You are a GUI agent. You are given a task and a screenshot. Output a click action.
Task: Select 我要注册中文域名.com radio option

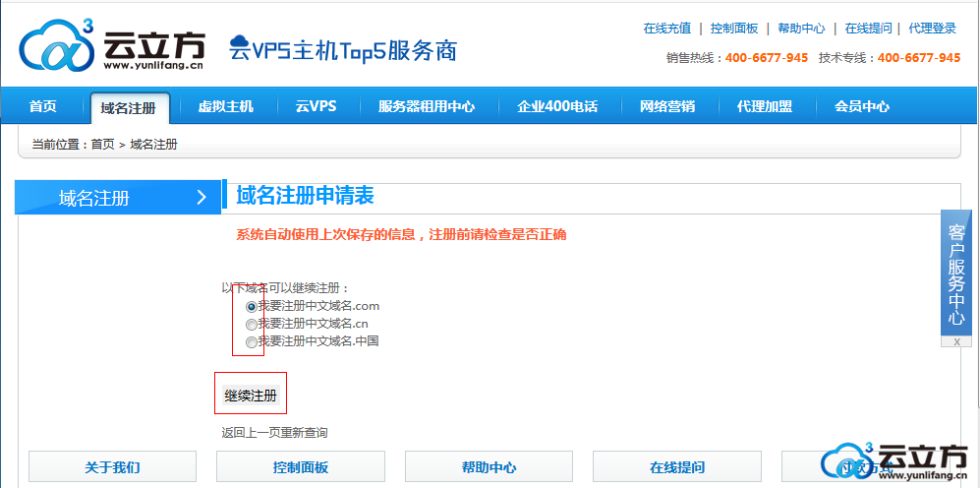(252, 307)
